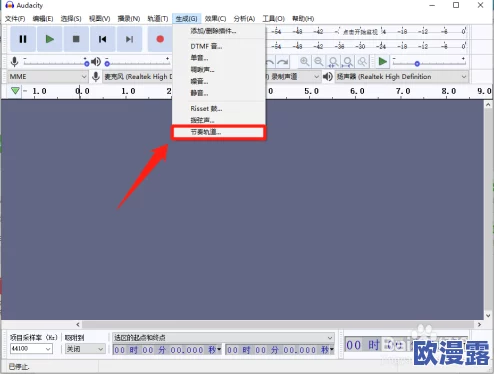Click vertical scrollbar up arrow

click(x=488, y=105)
